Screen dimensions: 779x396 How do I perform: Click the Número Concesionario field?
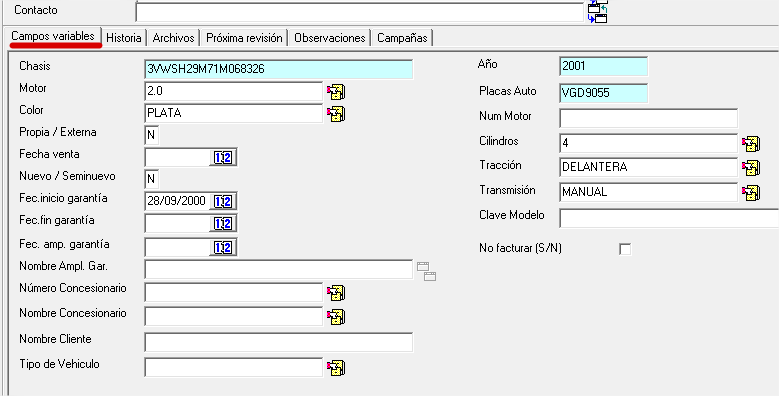pyautogui.click(x=234, y=293)
